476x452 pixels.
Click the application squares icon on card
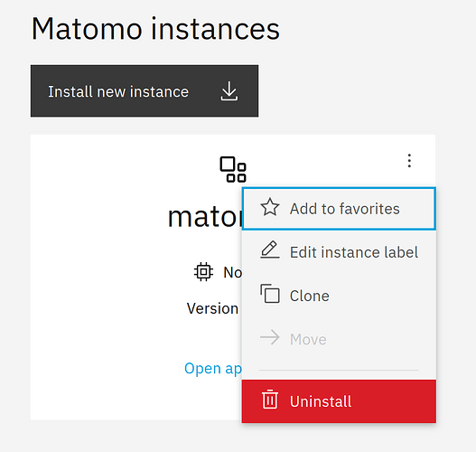click(x=233, y=170)
